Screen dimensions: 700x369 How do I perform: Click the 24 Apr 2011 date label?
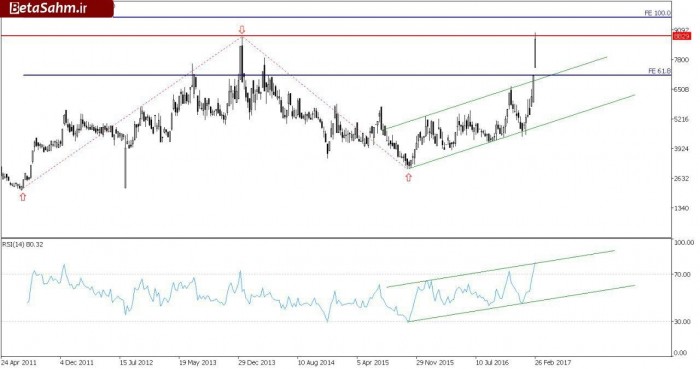(19, 363)
